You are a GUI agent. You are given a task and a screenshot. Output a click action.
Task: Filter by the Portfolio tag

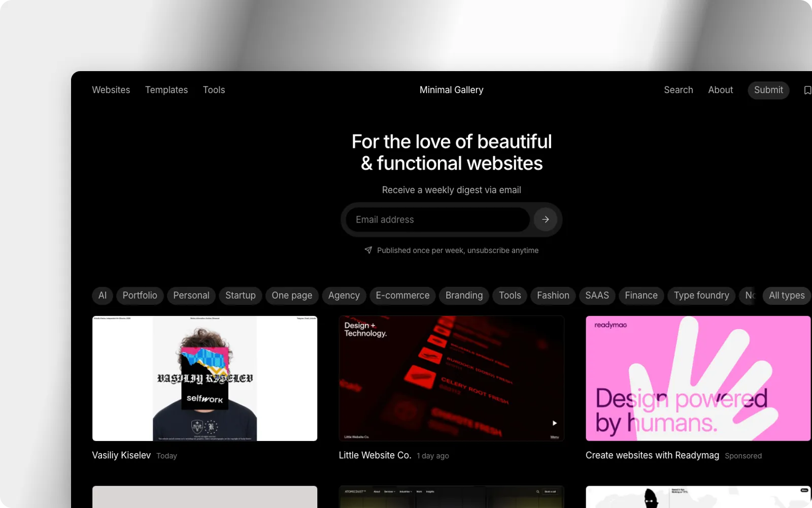pos(140,296)
